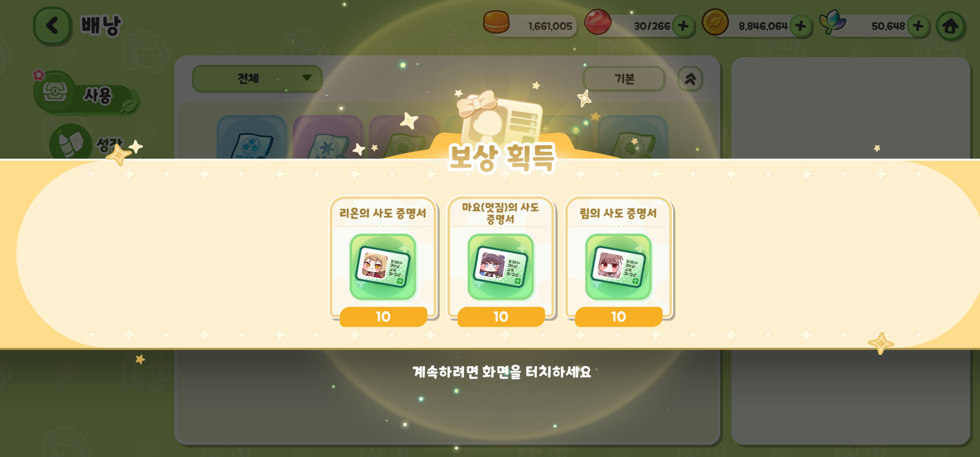Click the gold leaf coin icon
Screen dimensions: 980x457
715,22
